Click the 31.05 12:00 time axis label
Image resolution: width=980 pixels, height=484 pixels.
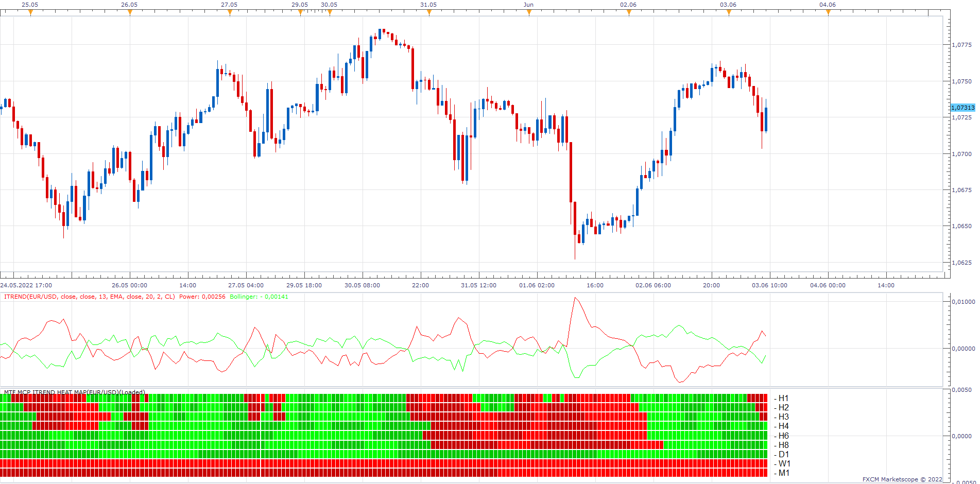[478, 285]
